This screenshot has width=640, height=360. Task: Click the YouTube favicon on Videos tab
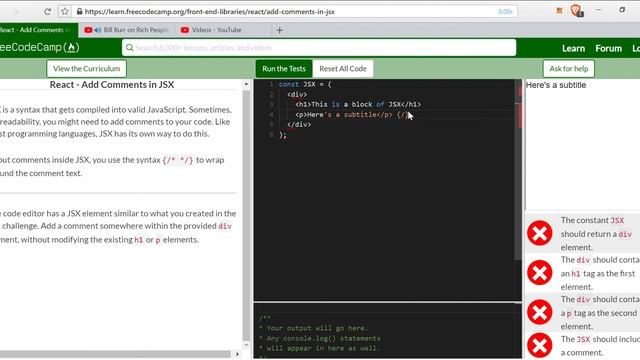click(184, 30)
